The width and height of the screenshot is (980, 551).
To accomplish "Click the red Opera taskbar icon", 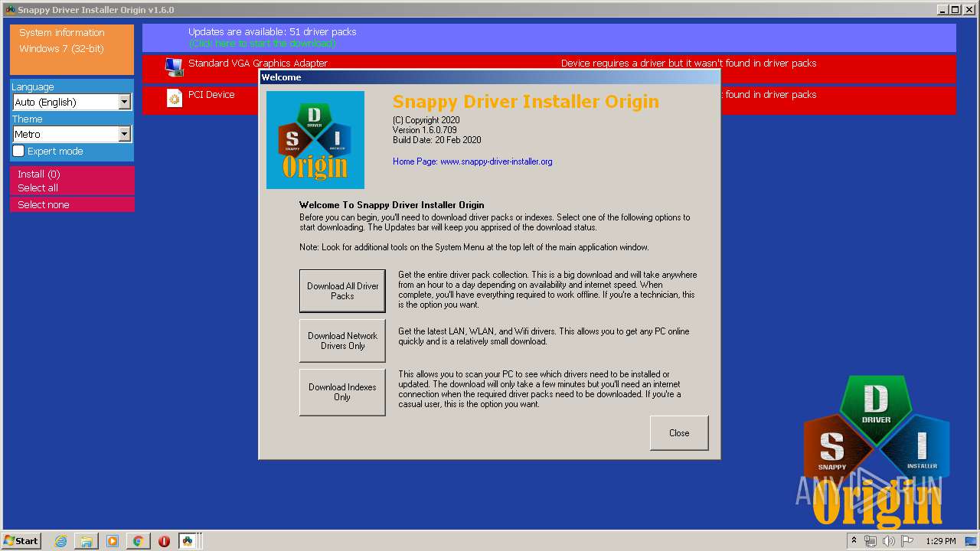I will (164, 541).
